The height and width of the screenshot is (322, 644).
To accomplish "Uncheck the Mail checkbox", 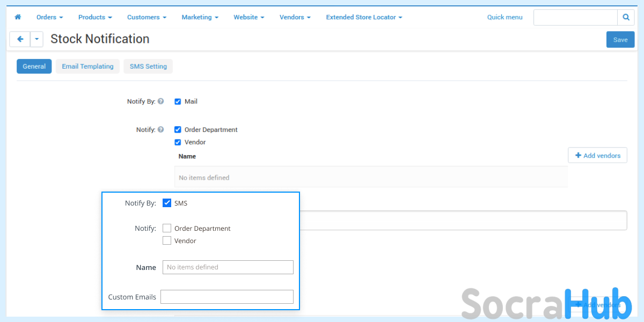I will pyautogui.click(x=178, y=101).
